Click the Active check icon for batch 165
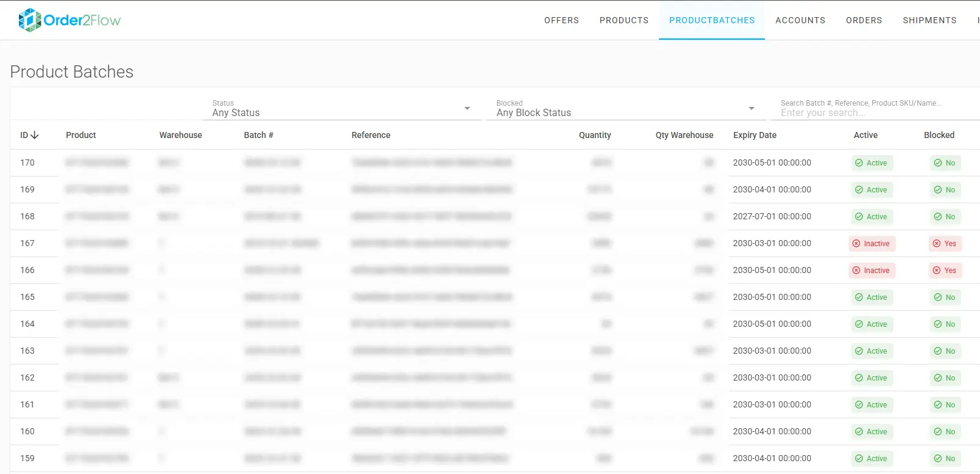Image resolution: width=980 pixels, height=474 pixels. (x=859, y=297)
